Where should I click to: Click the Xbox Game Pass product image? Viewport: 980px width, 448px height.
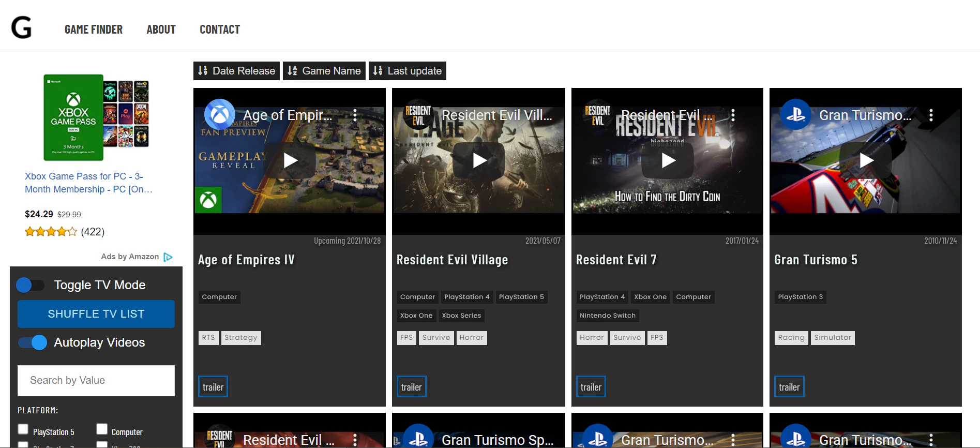(96, 117)
